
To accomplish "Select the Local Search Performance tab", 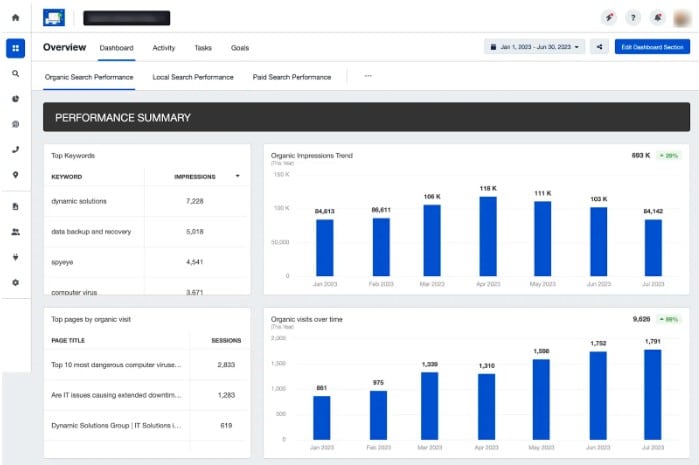I will [x=193, y=77].
